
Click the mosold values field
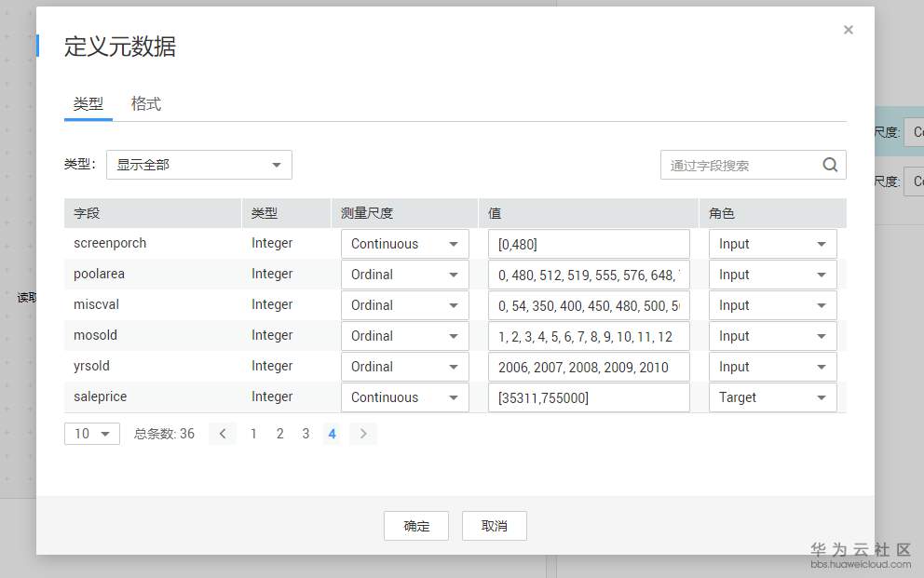[x=589, y=336]
